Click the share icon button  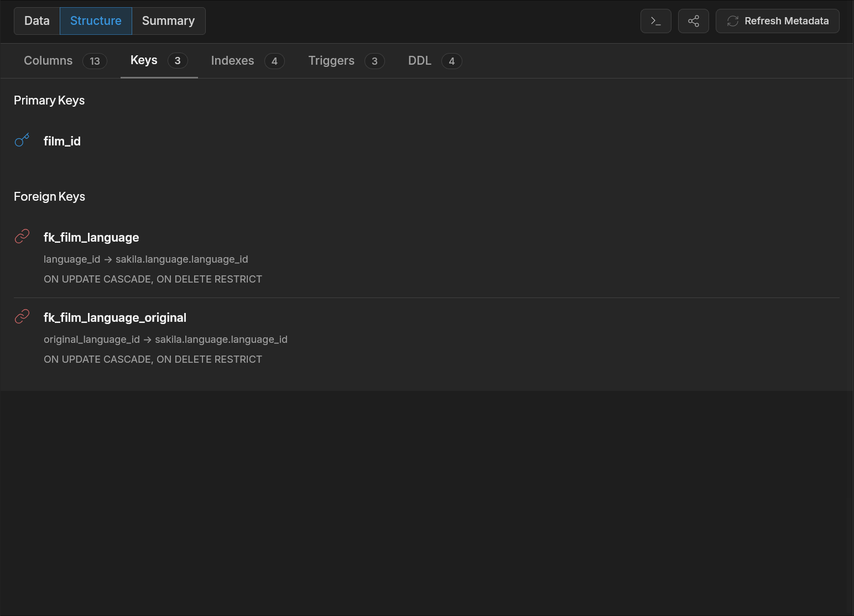(693, 21)
